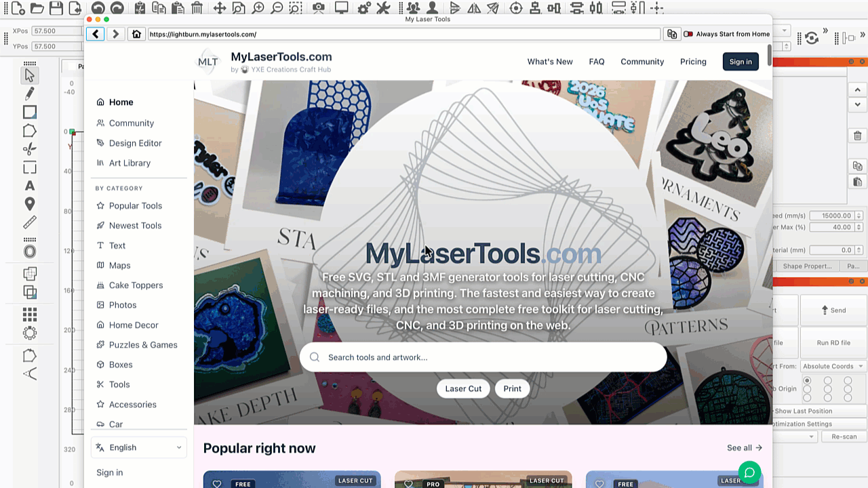Filter by the Laser Cut chip

(463, 388)
